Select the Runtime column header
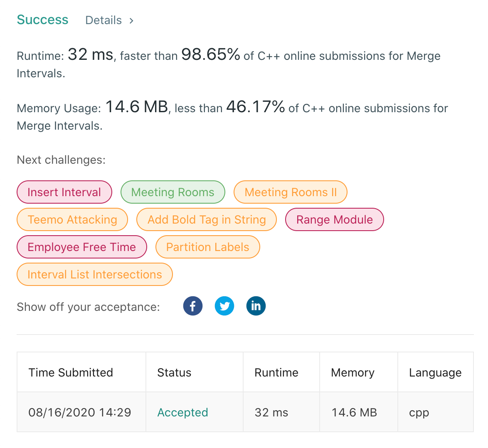488x448 pixels. tap(276, 372)
